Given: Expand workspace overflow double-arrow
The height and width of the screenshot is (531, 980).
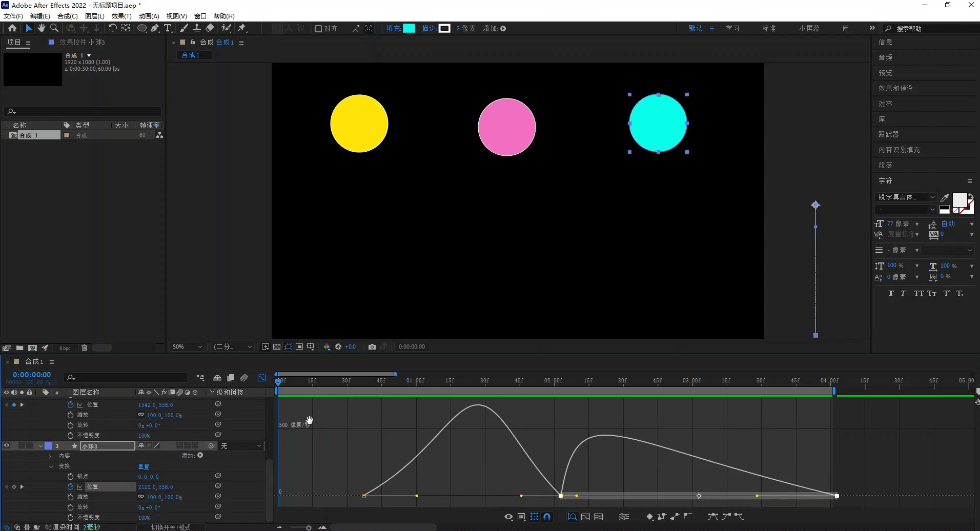Looking at the screenshot, I should 872,28.
